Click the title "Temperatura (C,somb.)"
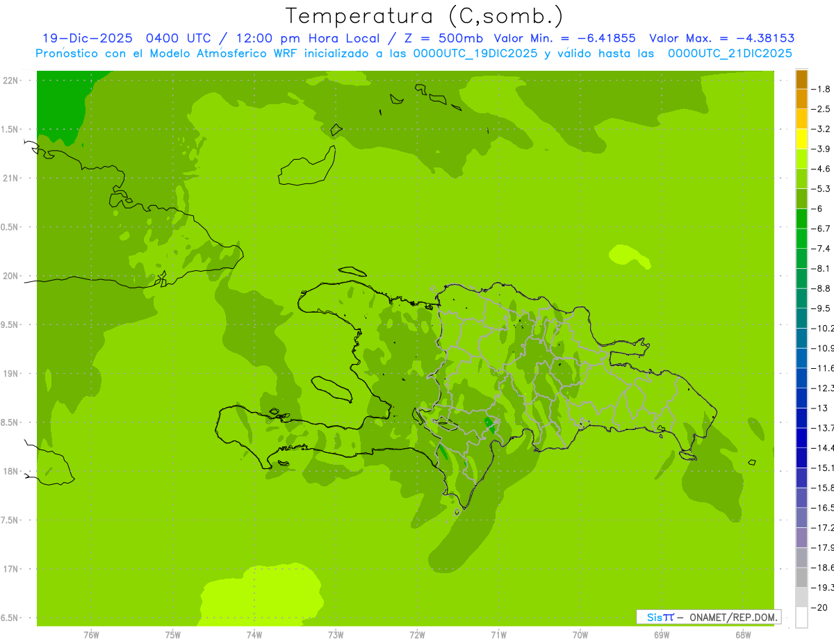The height and width of the screenshot is (644, 834). coord(425,16)
